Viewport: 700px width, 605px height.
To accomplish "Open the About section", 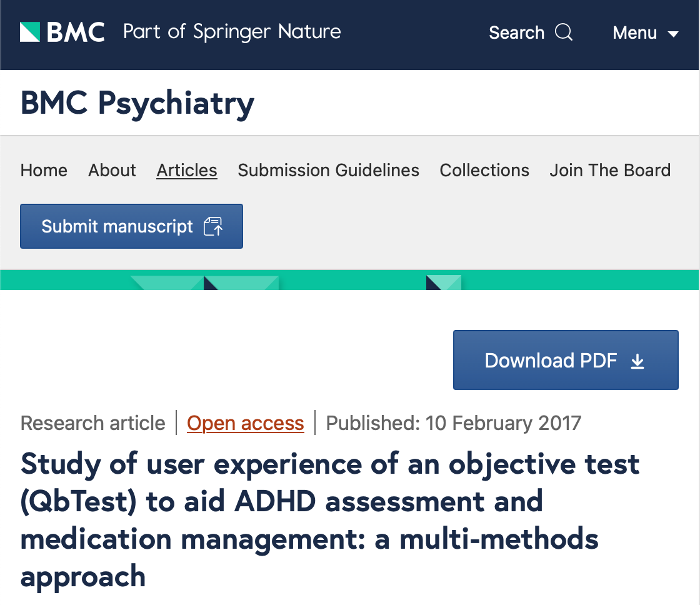I will coord(112,170).
